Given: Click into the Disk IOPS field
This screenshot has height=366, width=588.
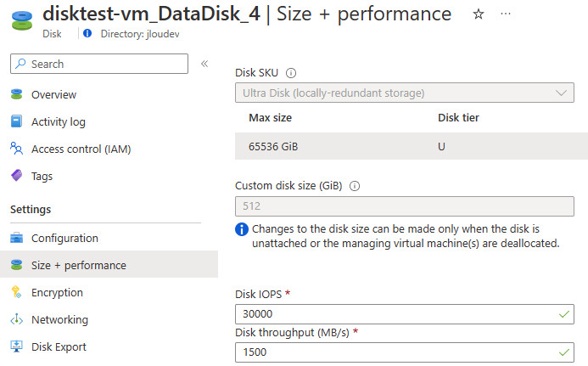Looking at the screenshot, I should 404,314.
